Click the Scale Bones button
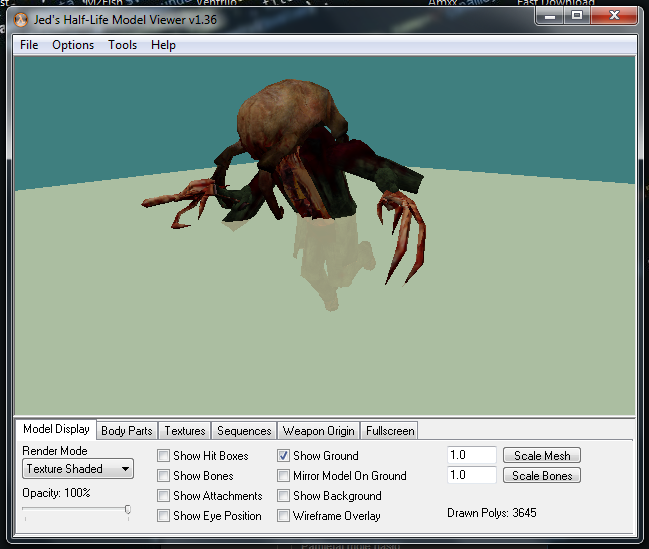 point(542,475)
